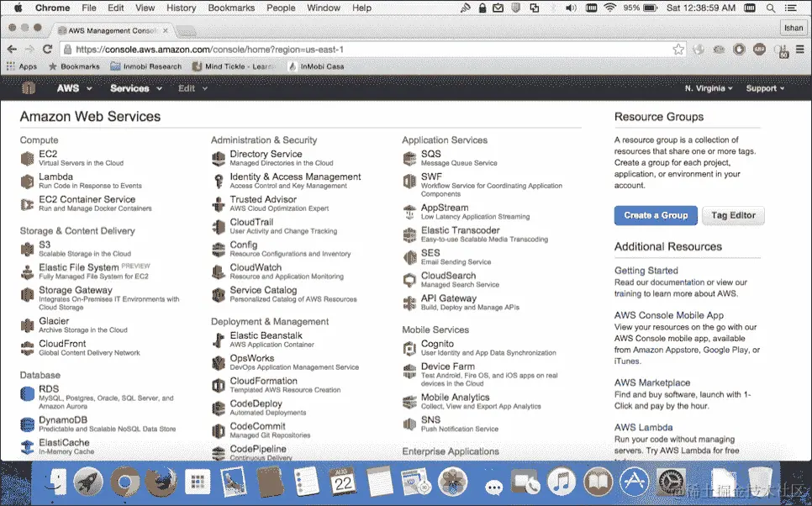Open the DynamoDB icon

coord(27,424)
